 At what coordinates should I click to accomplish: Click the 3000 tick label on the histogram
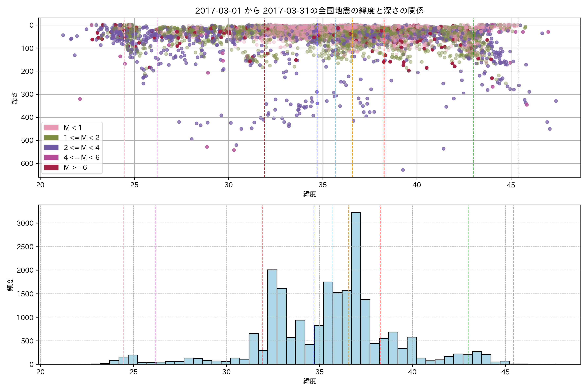[x=25, y=223]
